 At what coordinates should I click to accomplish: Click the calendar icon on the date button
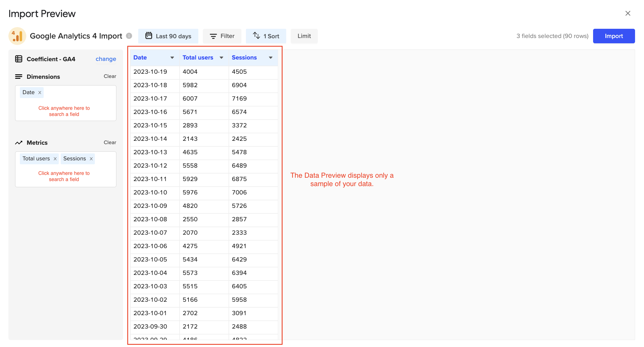(149, 36)
